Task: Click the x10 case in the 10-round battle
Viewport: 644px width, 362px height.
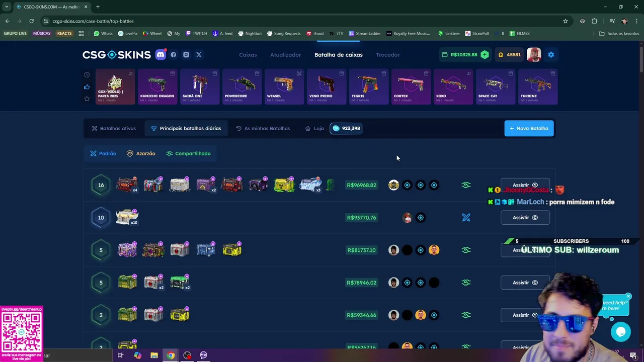Action: tap(127, 217)
